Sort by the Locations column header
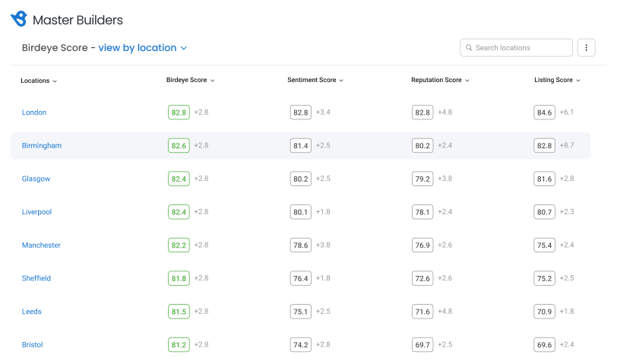 coord(39,81)
